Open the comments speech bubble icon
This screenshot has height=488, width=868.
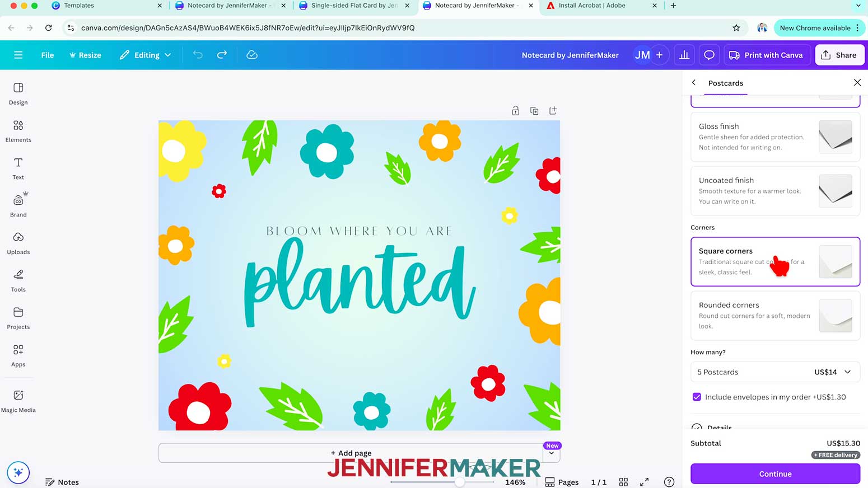pyautogui.click(x=709, y=55)
